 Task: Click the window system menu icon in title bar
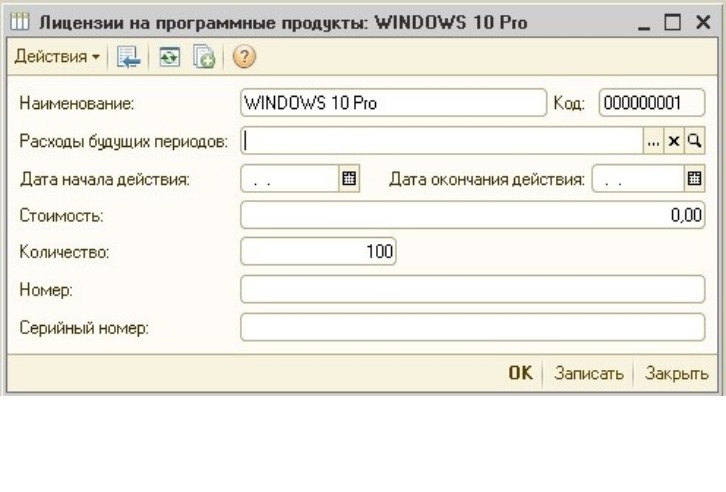(x=19, y=22)
